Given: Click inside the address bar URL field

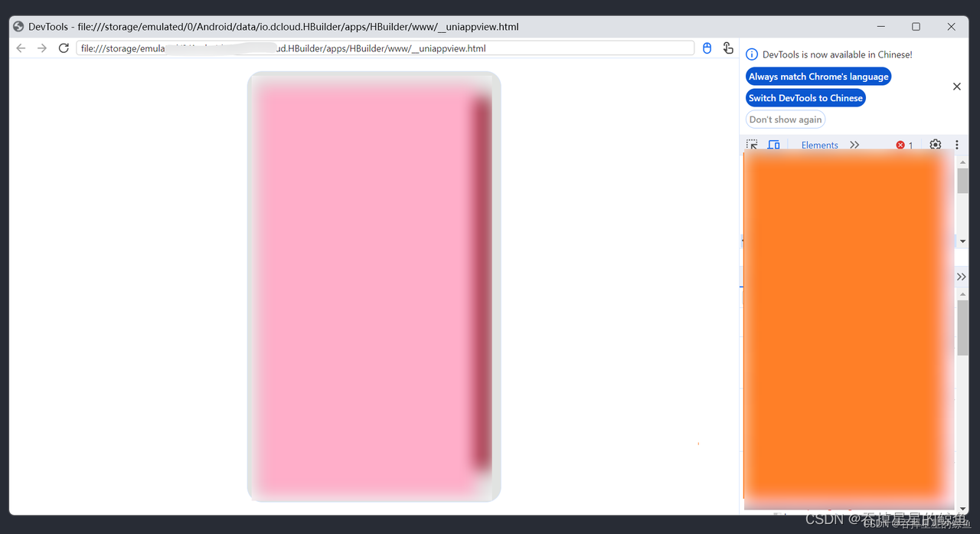Looking at the screenshot, I should 383,48.
